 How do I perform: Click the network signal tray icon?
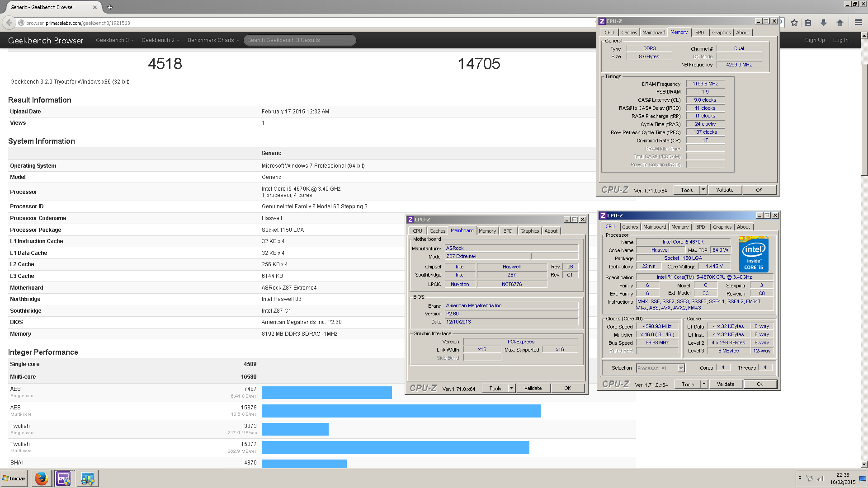(x=821, y=478)
